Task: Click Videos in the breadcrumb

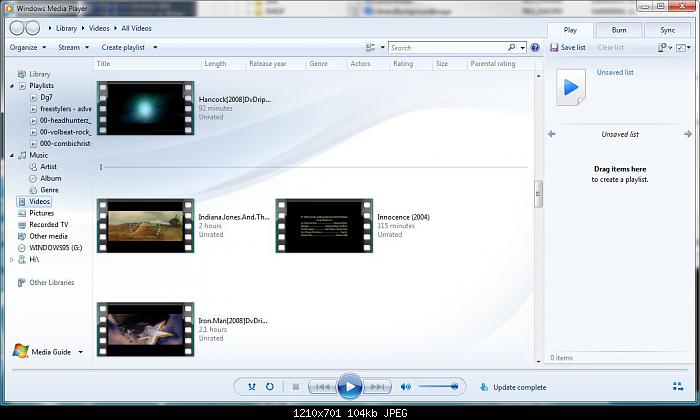Action: [x=99, y=28]
